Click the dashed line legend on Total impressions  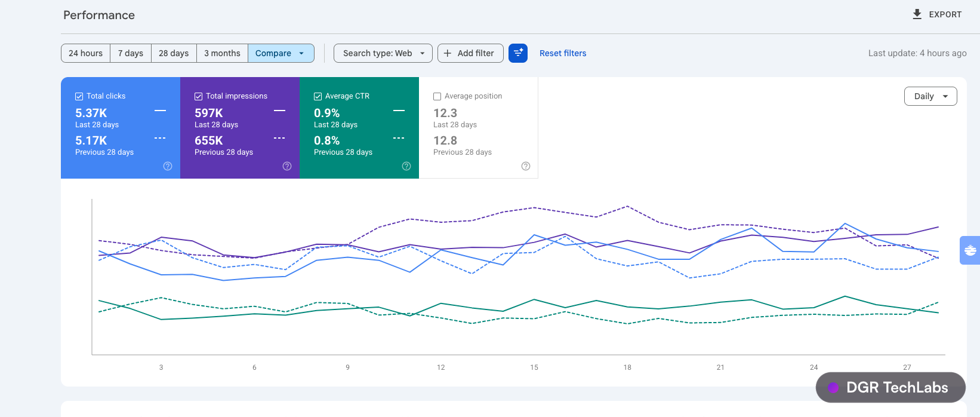coord(279,138)
